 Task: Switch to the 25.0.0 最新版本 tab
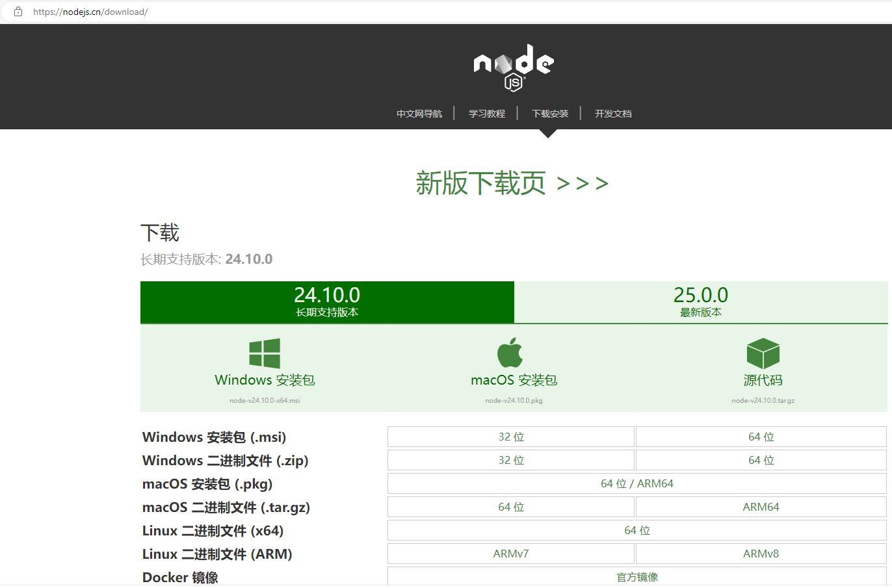[x=701, y=301]
